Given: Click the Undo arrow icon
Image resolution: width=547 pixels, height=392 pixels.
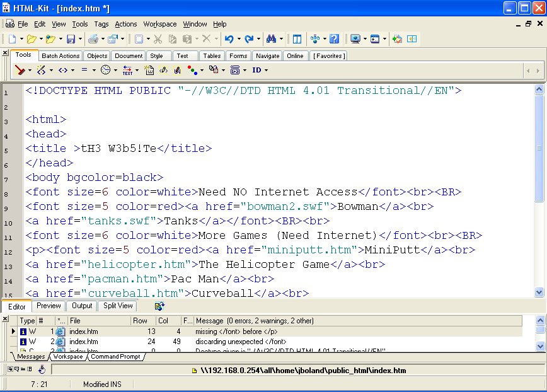Looking at the screenshot, I should (x=229, y=38).
